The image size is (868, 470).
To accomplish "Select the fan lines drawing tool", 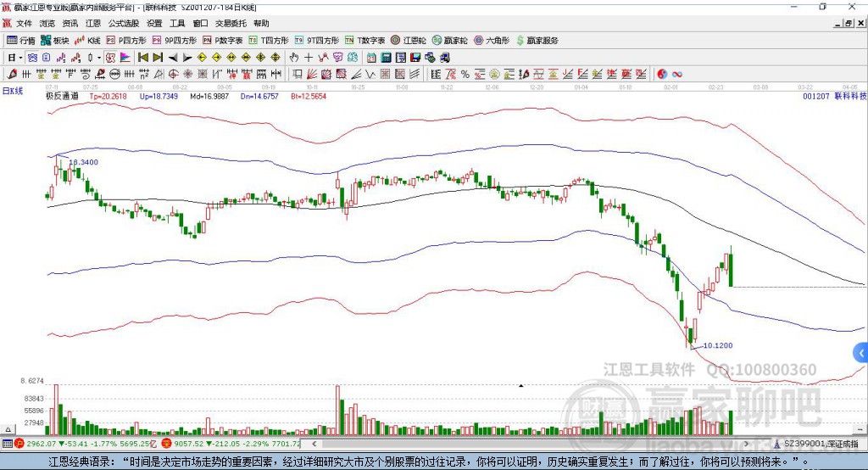I will pyautogui.click(x=312, y=74).
